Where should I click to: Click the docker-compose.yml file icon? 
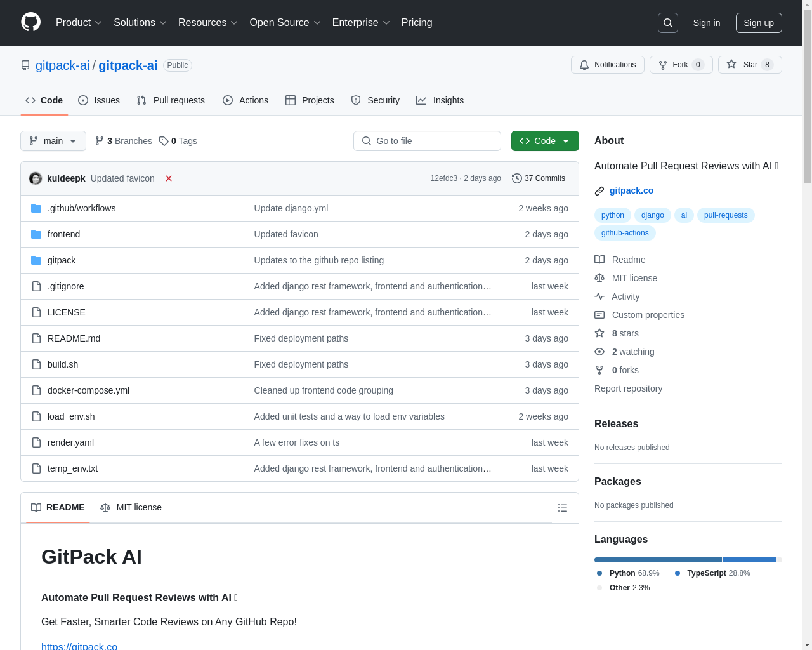click(x=36, y=390)
